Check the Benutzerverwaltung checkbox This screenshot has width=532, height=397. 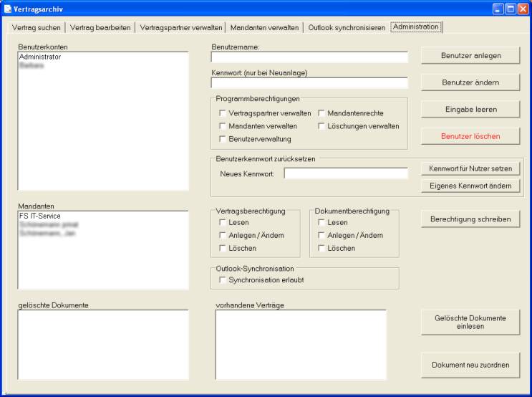click(x=223, y=138)
